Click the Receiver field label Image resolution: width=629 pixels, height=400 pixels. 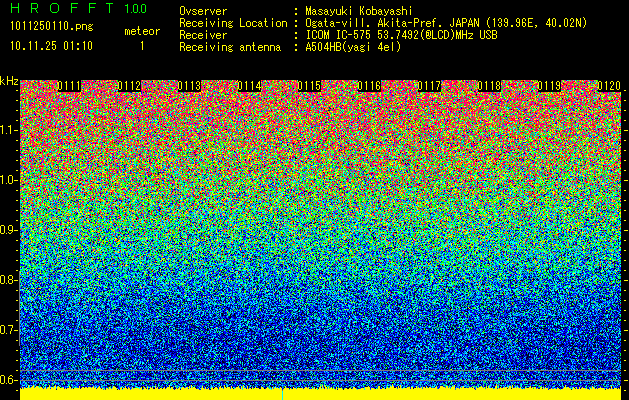(203, 35)
